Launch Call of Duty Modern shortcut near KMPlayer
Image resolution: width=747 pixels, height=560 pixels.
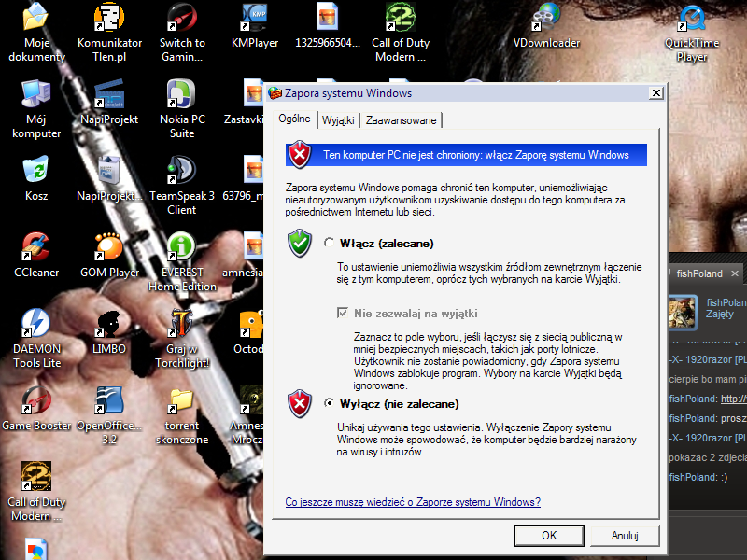(x=401, y=32)
